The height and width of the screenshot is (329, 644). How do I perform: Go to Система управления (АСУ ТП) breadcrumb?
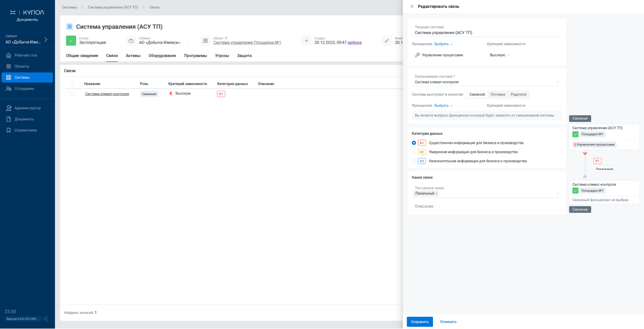(113, 7)
